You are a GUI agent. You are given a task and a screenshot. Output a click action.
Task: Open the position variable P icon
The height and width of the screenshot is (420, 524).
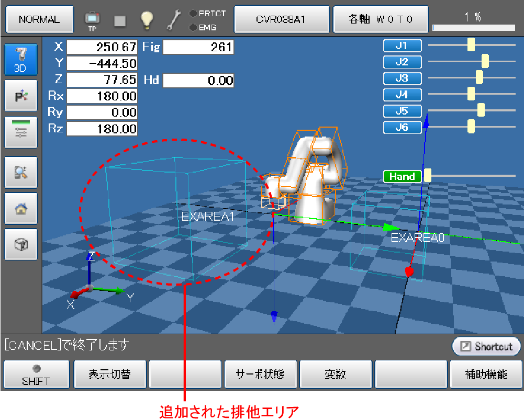pyautogui.click(x=20, y=96)
